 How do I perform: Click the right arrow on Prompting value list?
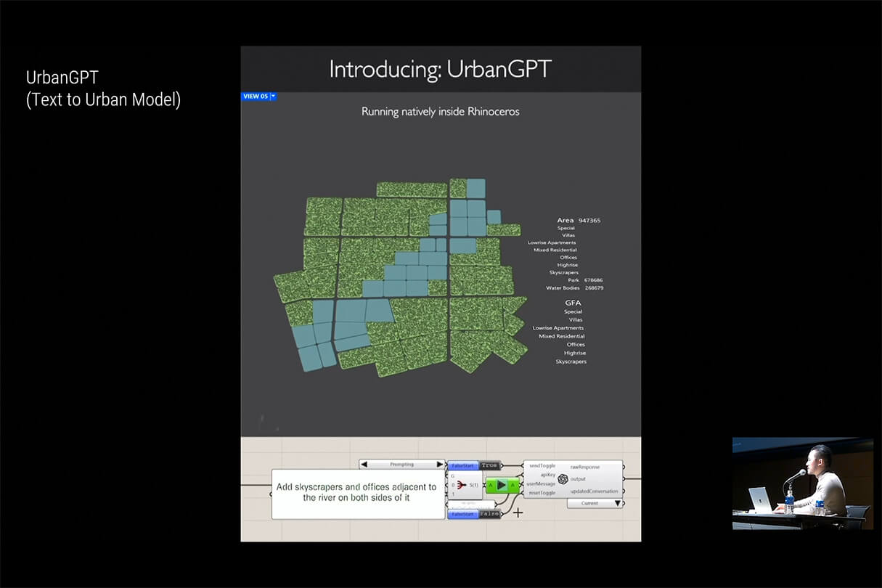click(x=439, y=464)
